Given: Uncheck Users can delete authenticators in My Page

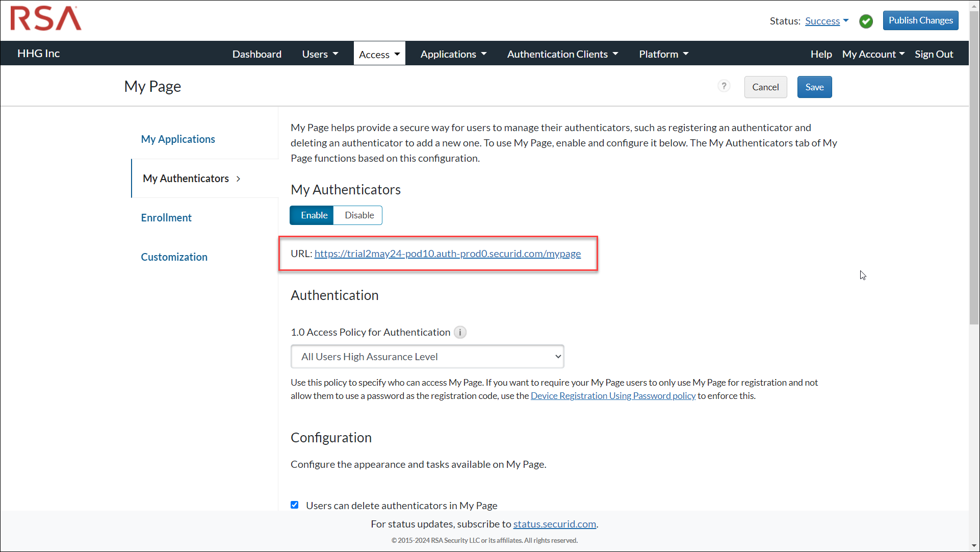Looking at the screenshot, I should coord(295,505).
